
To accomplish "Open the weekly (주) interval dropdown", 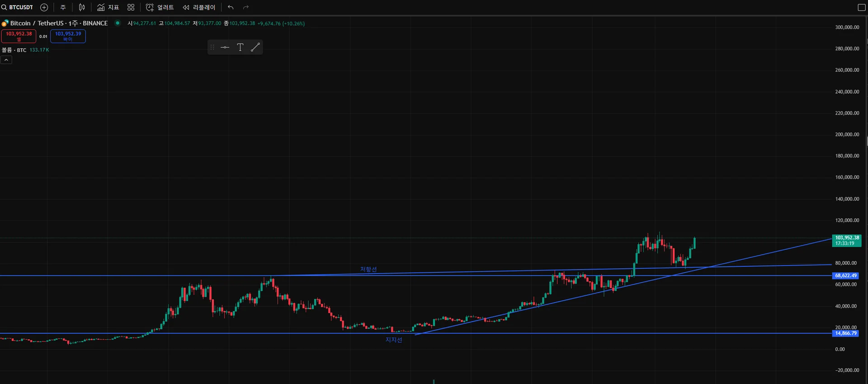I will [x=63, y=7].
